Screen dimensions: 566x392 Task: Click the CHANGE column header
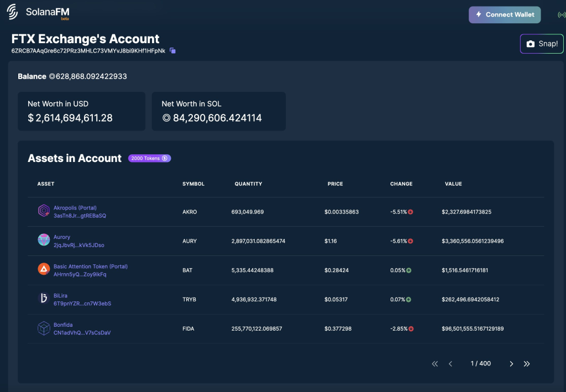pyautogui.click(x=401, y=184)
